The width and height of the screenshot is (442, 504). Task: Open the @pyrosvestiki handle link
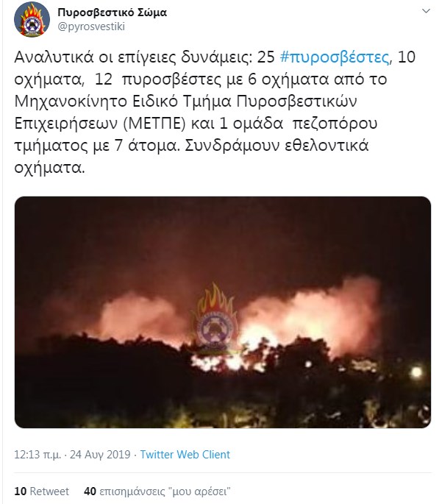point(91,26)
